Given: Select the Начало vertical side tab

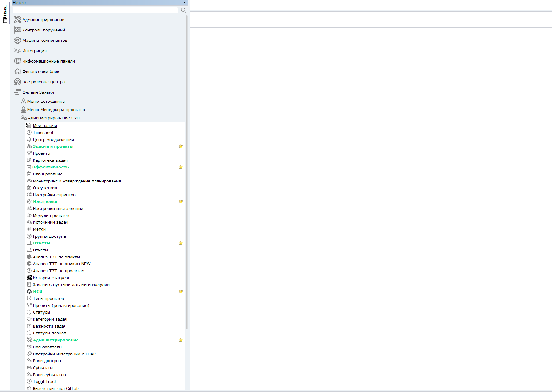Looking at the screenshot, I should (x=5, y=12).
